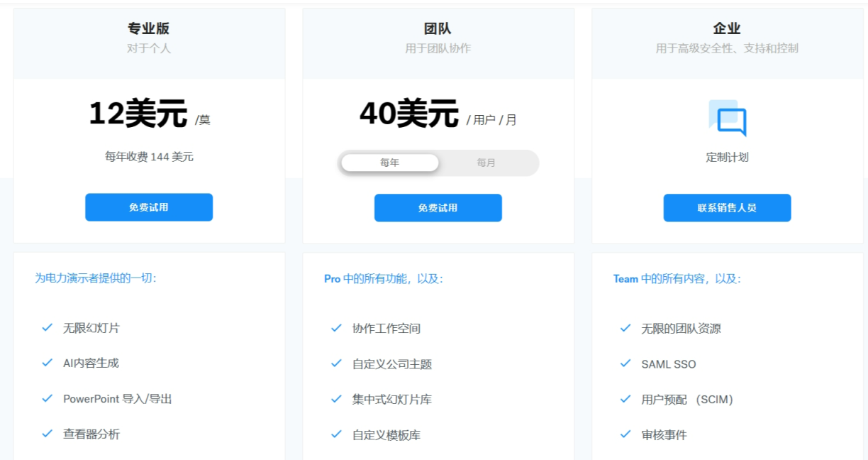Start free trial for 专业版 plan
868x460 pixels.
(x=149, y=207)
